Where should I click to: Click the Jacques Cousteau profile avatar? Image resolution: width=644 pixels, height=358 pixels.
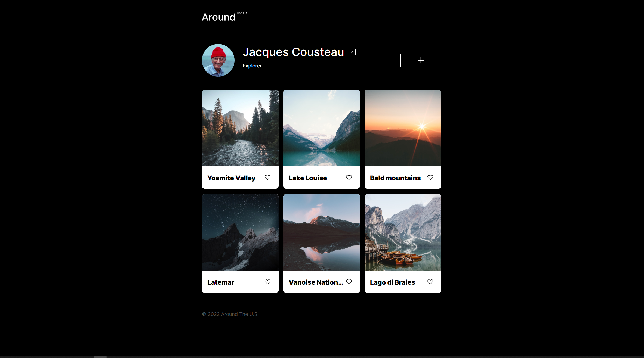[x=218, y=60]
